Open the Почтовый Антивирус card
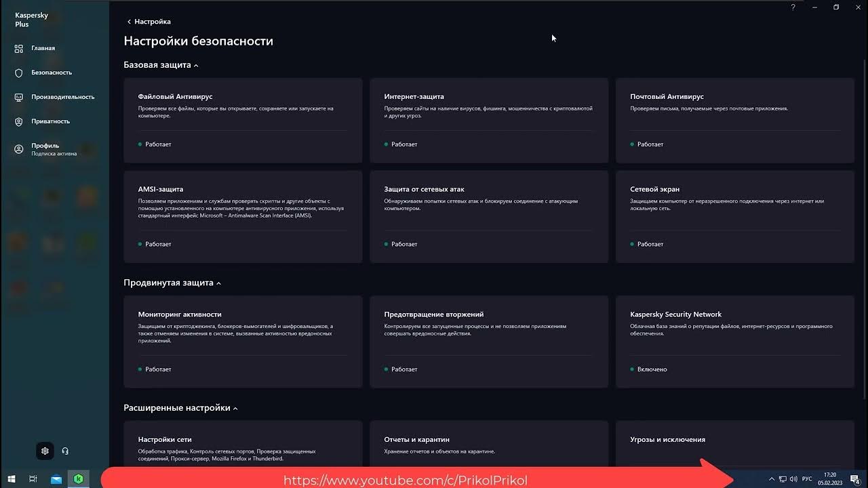This screenshot has height=488, width=868. coord(735,121)
